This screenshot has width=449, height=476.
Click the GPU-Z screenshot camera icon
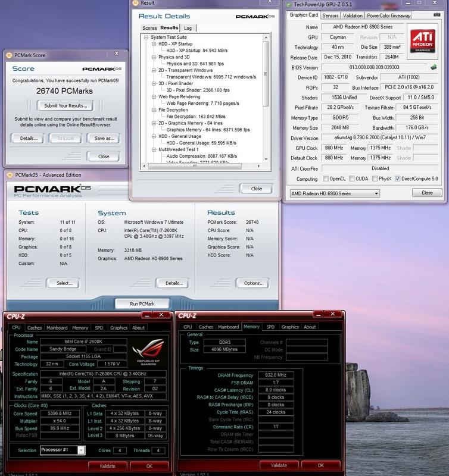[436, 15]
